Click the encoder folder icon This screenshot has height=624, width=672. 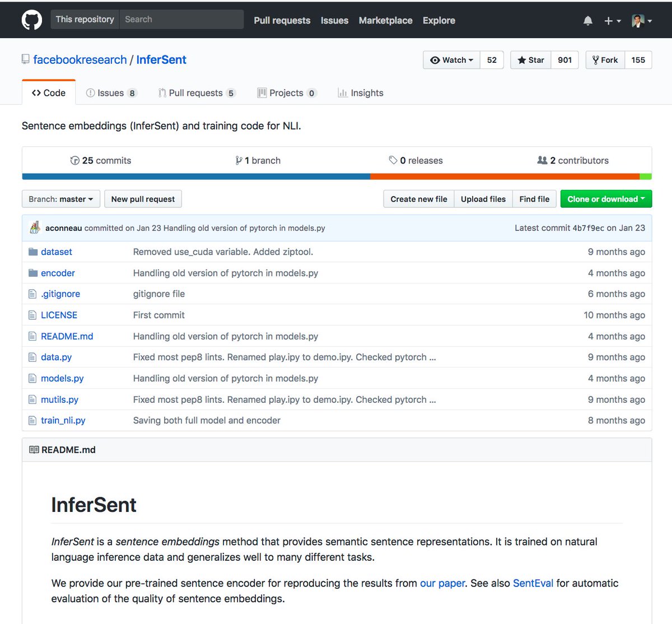pos(33,273)
